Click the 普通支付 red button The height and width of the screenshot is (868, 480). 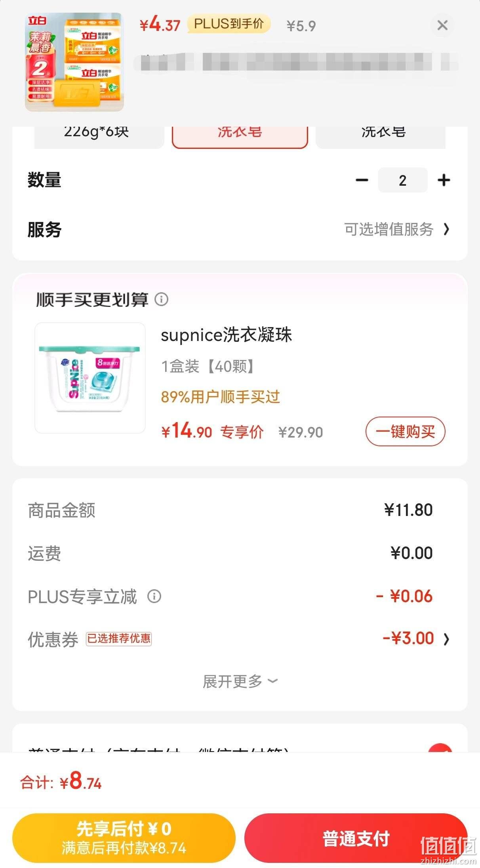tap(356, 838)
